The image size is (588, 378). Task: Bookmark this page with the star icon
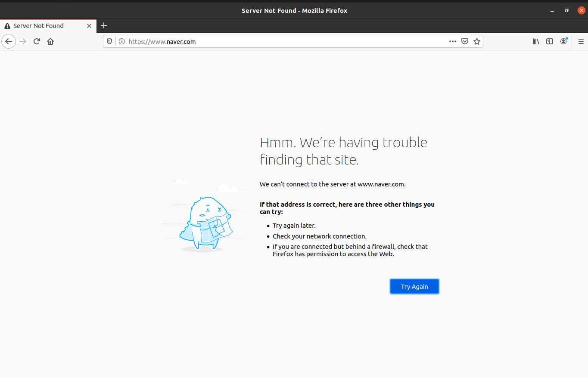[x=476, y=41]
